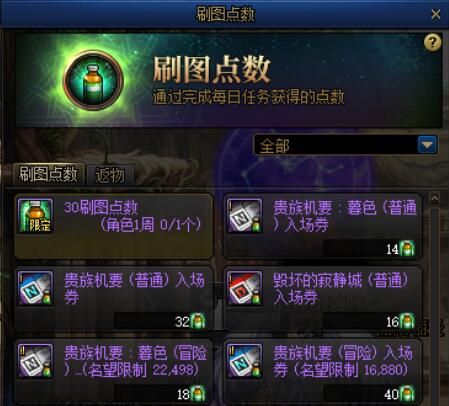The height and width of the screenshot is (406, 449).
Task: Select the 30刷图点数 weekly limited item
Action: 113,226
